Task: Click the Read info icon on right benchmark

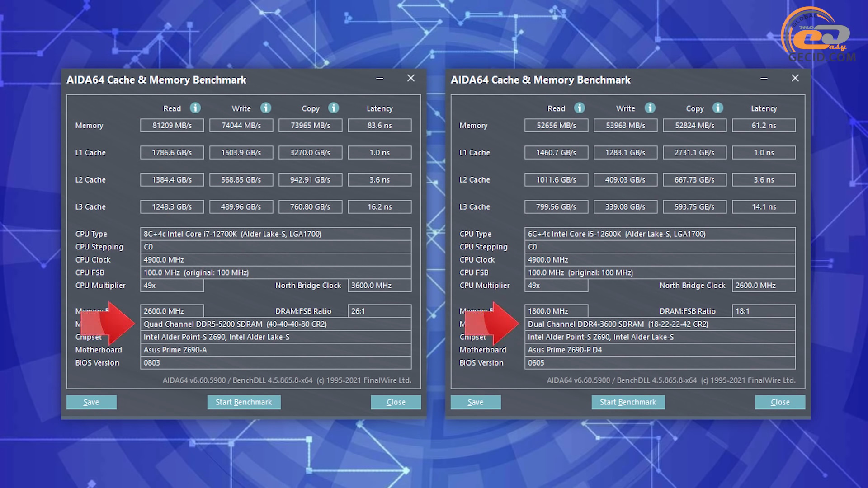Action: [x=579, y=108]
